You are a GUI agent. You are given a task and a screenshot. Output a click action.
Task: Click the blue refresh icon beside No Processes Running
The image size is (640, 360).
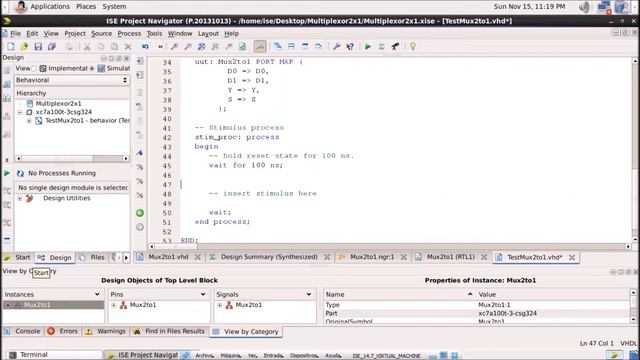click(x=20, y=173)
